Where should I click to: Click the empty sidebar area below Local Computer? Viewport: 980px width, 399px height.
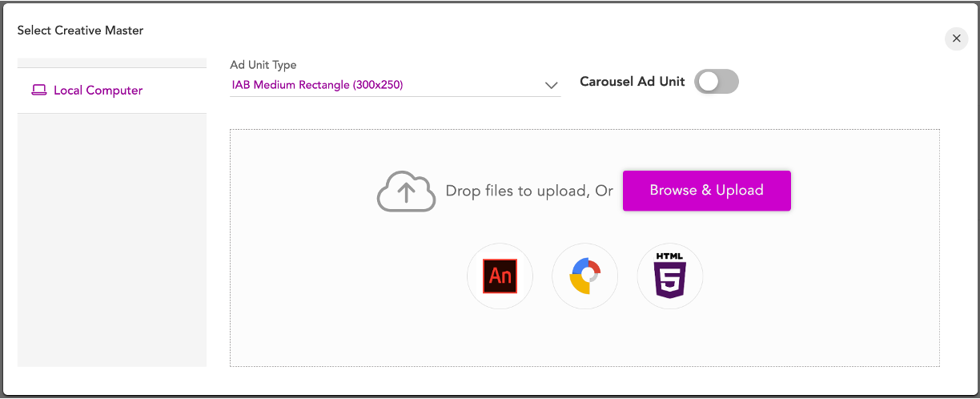click(112, 240)
